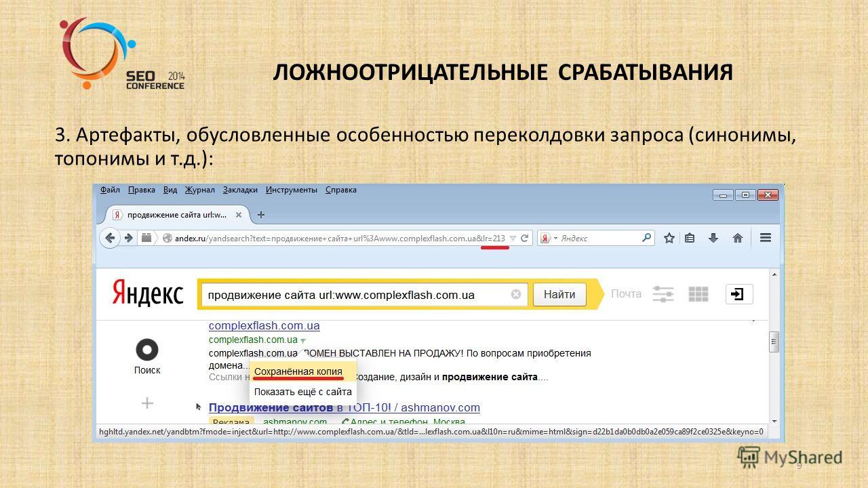
Task: Select the 'продвижение сайта url' browser tab
Action: (176, 214)
